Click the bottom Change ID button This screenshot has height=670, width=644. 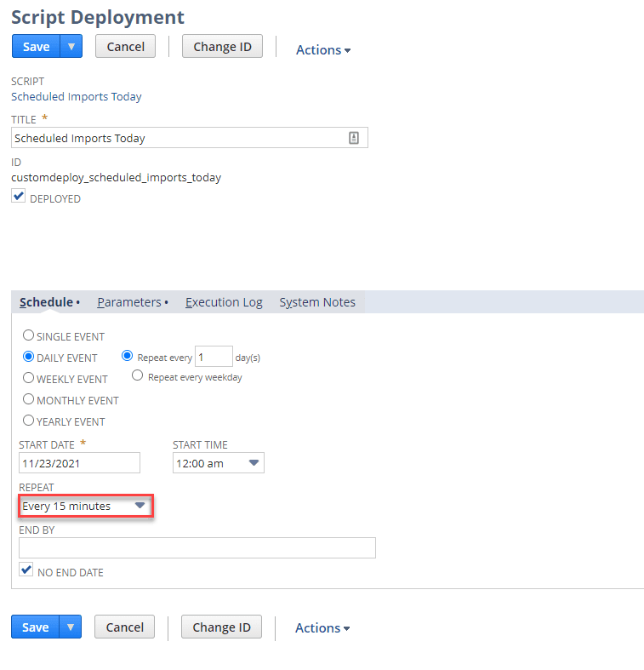[222, 627]
